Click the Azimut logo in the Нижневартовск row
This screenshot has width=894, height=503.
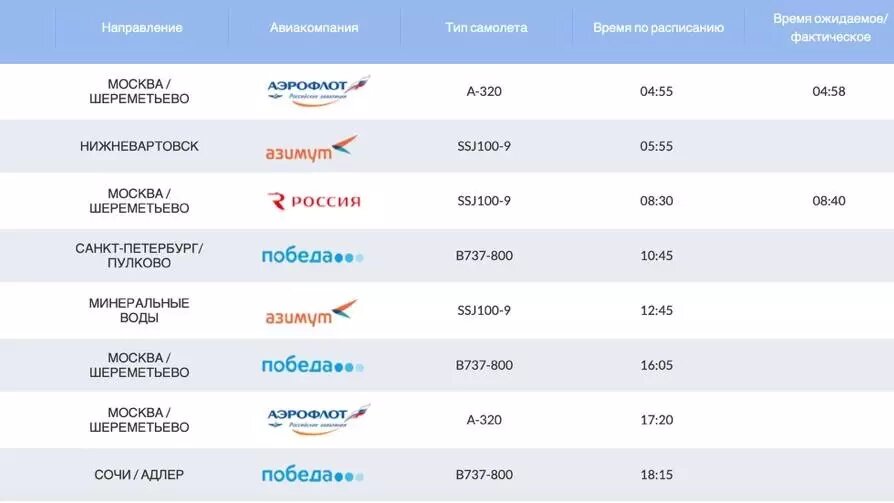pos(312,148)
